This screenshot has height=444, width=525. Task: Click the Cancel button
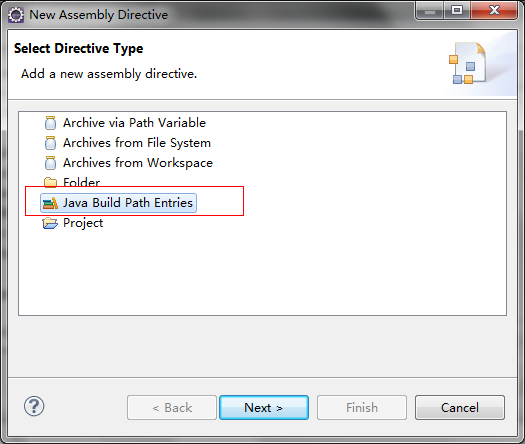tap(460, 408)
